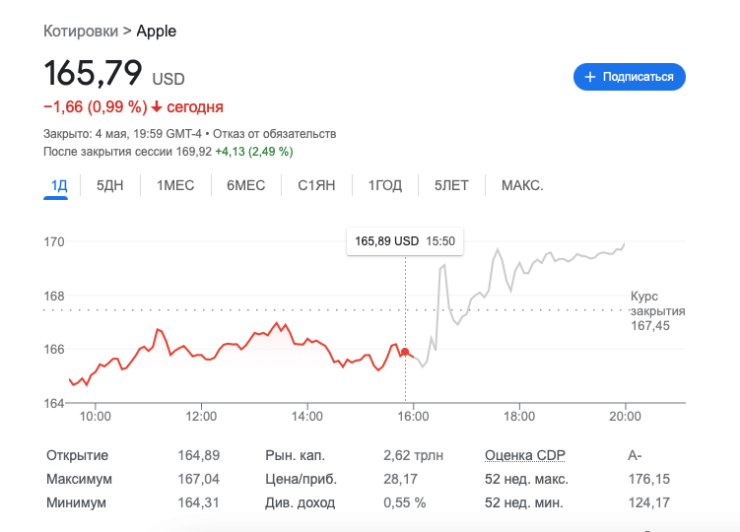The height and width of the screenshot is (532, 740).
Task: Click the Apple breadcrumb title
Action: 156,31
